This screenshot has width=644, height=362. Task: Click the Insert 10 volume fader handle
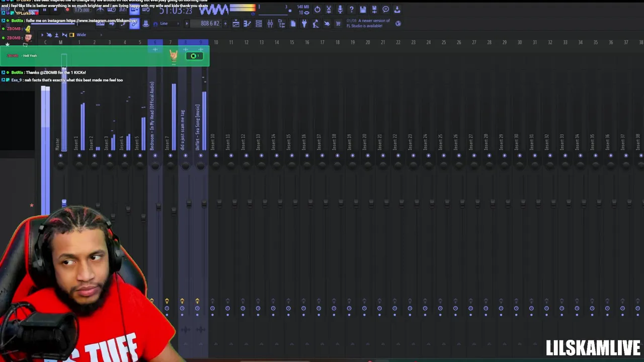pyautogui.click(x=219, y=203)
